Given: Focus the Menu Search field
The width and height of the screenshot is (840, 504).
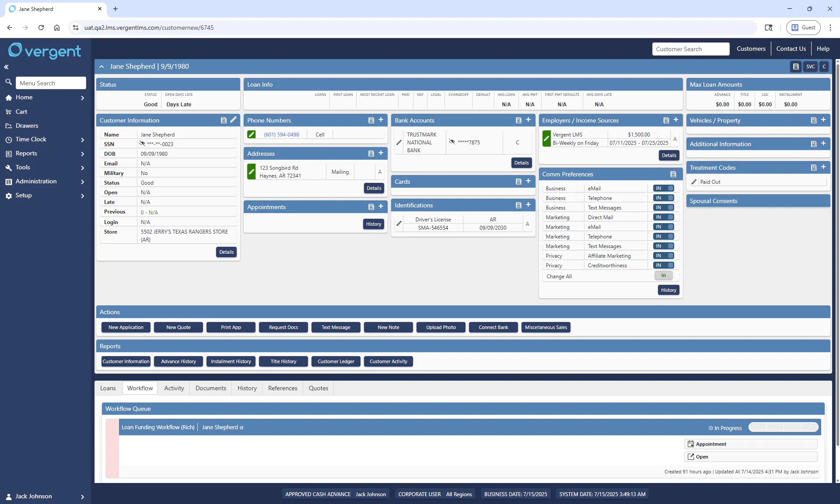Looking at the screenshot, I should 51,83.
